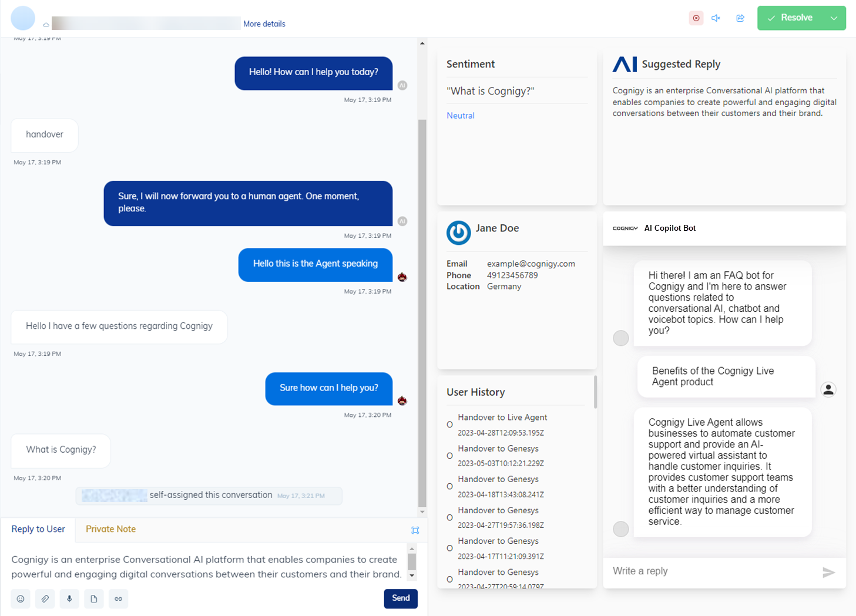
Task: Click the email example@cognigy.com
Action: [x=531, y=264]
